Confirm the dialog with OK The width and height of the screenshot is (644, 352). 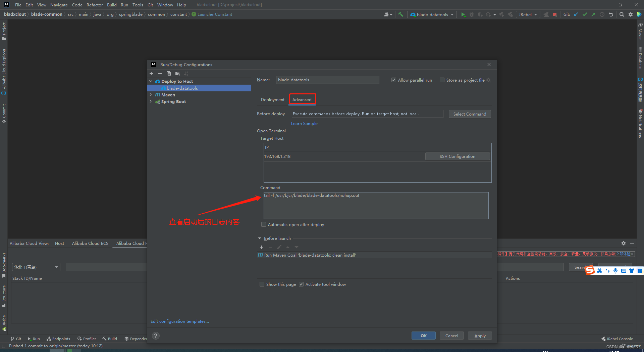coord(424,336)
